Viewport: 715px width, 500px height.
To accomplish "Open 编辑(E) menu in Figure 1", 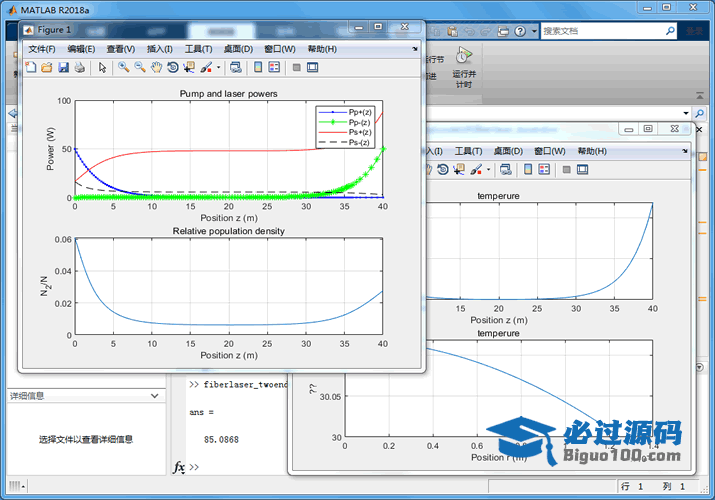I will [x=81, y=49].
